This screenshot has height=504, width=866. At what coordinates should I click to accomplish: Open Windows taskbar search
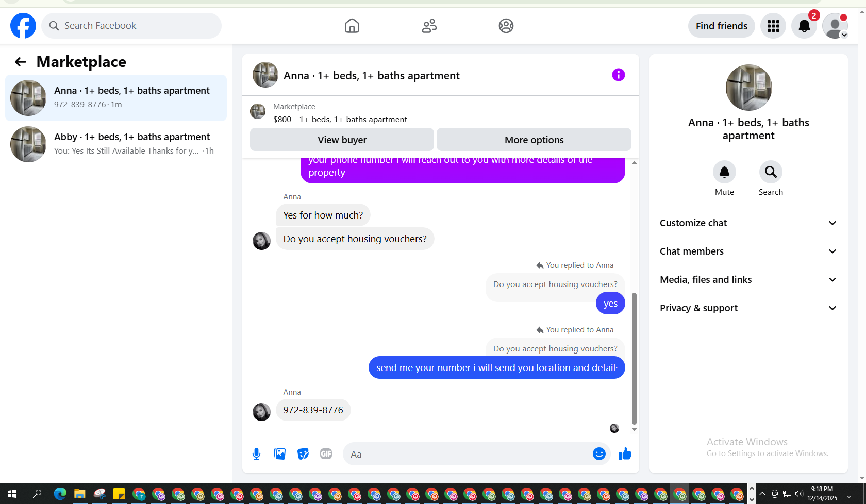pos(37,494)
